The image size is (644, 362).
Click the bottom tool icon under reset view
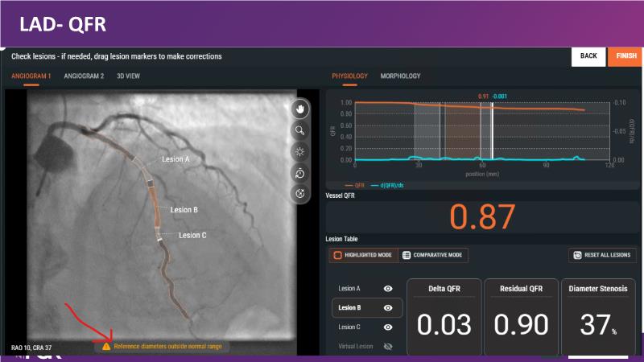coord(300,193)
